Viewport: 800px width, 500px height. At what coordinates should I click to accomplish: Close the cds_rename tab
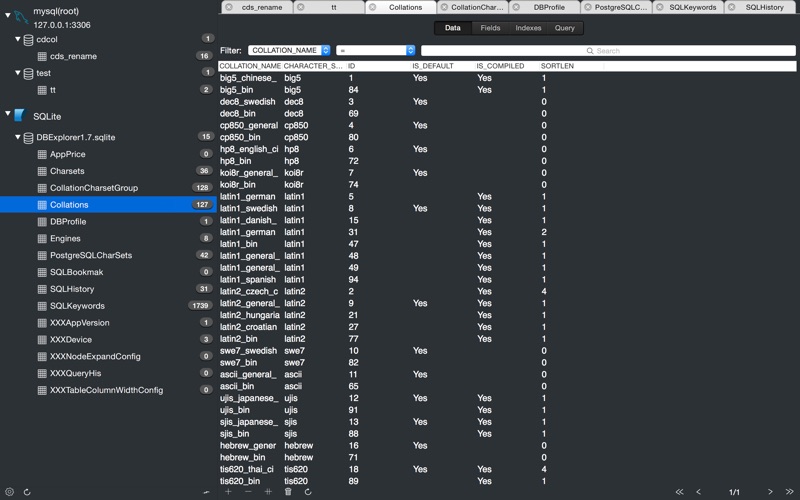[229, 7]
